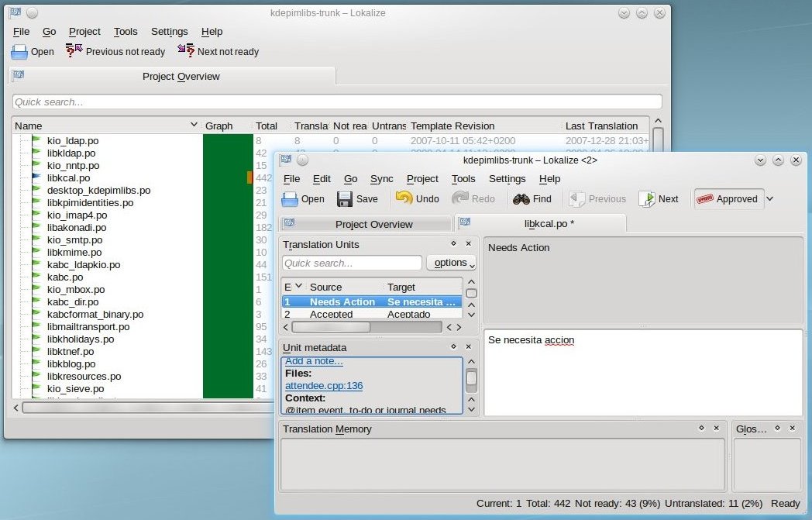Switch to Project Overview tab in Lokalize <2>
This screenshot has height=520, width=812.
pyautogui.click(x=366, y=224)
